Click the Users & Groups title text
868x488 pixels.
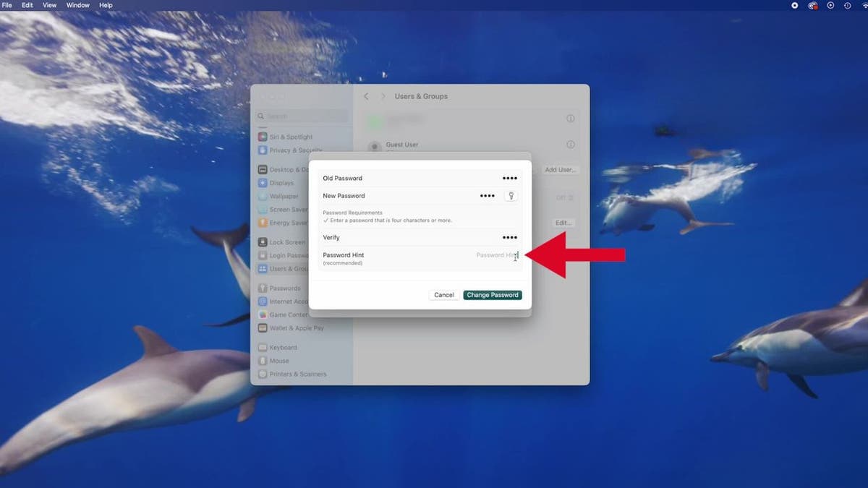point(421,96)
